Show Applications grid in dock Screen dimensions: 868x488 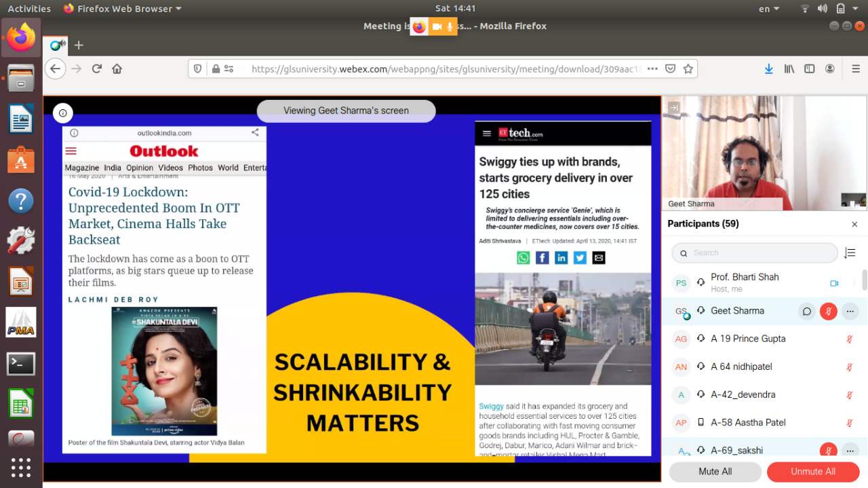pyautogui.click(x=21, y=468)
